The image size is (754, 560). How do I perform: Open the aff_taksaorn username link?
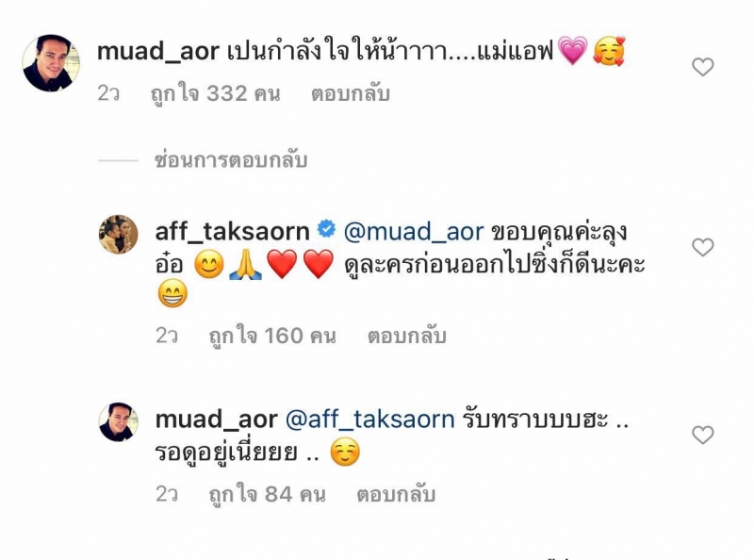coord(232,231)
